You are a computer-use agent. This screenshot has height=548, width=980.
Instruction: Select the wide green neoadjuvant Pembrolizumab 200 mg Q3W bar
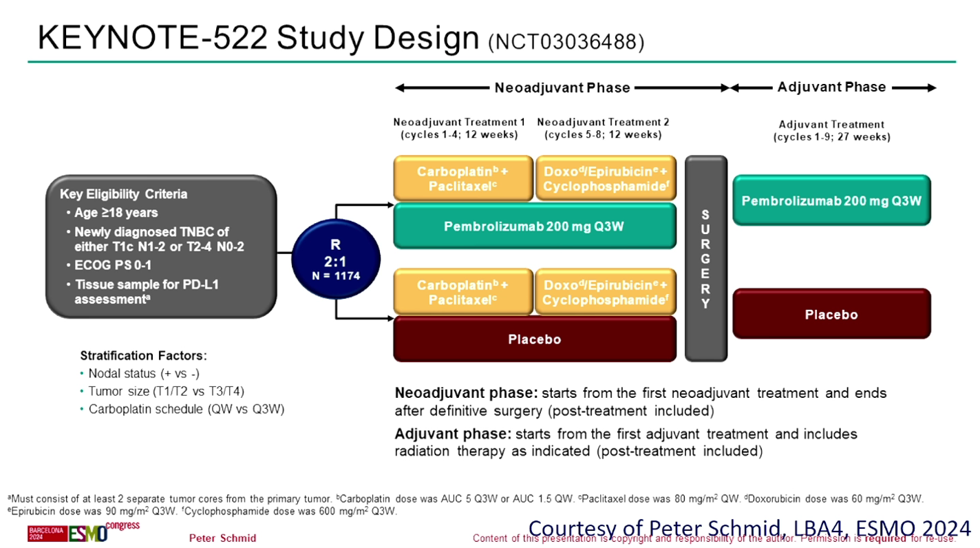pos(534,225)
